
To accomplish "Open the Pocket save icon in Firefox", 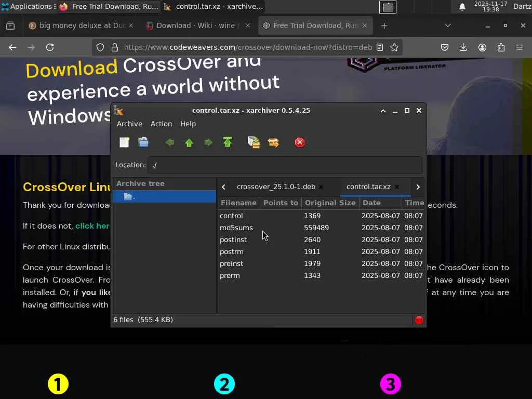I will (x=445, y=47).
